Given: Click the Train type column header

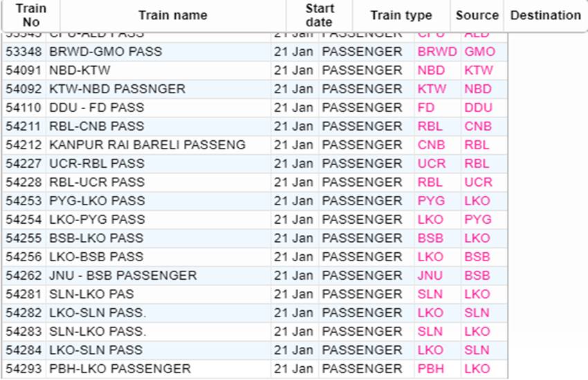Looking at the screenshot, I should point(401,15).
